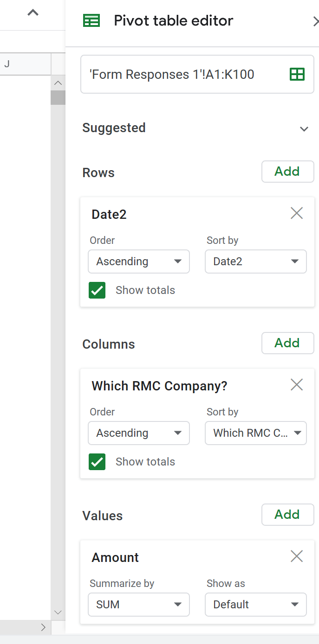Add a new Rows field
Viewport: 319px width, 644px height.
pyautogui.click(x=287, y=172)
